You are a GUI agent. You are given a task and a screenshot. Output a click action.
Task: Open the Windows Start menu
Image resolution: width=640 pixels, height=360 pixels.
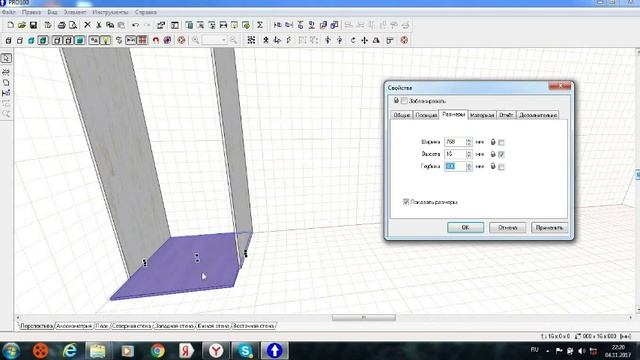point(11,351)
